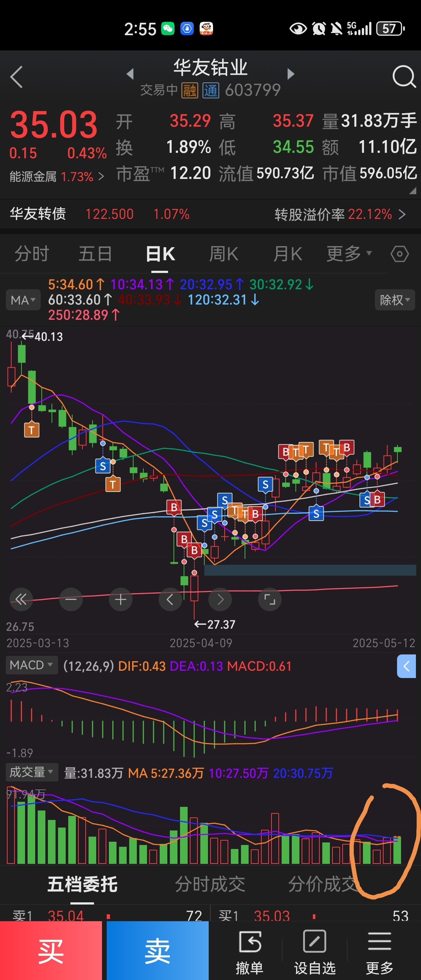The image size is (421, 980).
Task: Open the 更多 menu at bottom right
Action: pyautogui.click(x=379, y=951)
